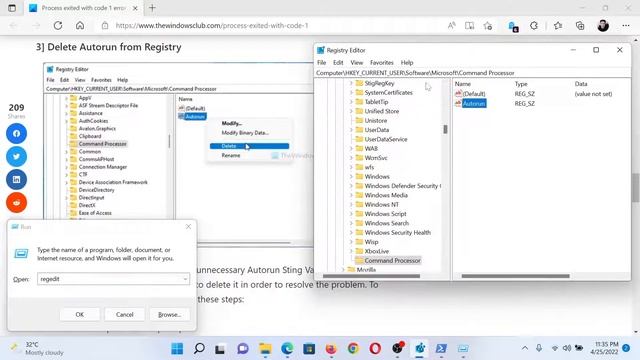This screenshot has width=640, height=360.
Task: Click the registry path address bar
Action: (473, 73)
